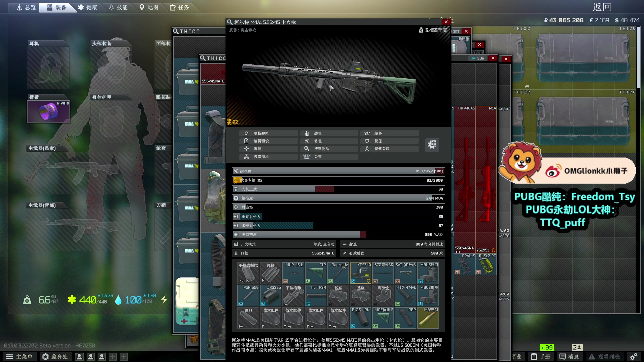This screenshot has width=644, height=362.
Task: Click the HK 416A5 rifle in weapon case
Action: (465, 179)
